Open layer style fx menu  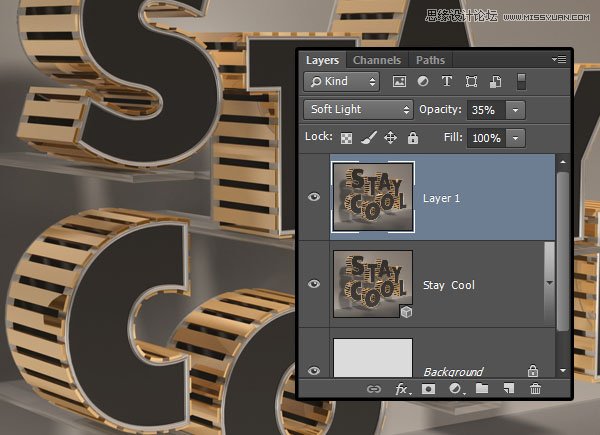pos(402,389)
